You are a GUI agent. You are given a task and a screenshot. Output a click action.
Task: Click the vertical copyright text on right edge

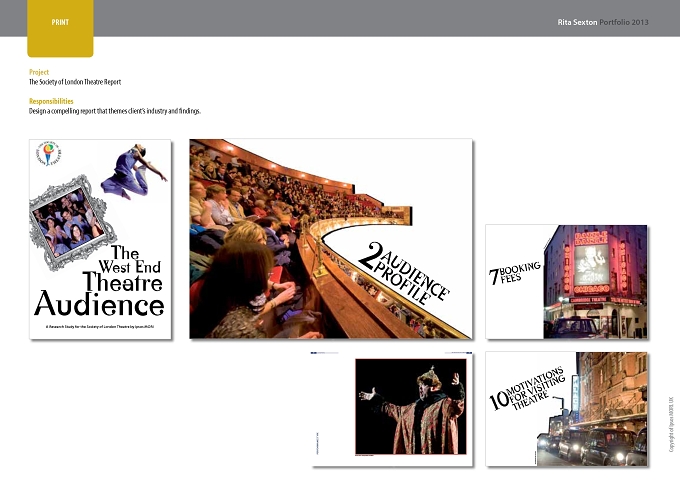pyautogui.click(x=671, y=424)
